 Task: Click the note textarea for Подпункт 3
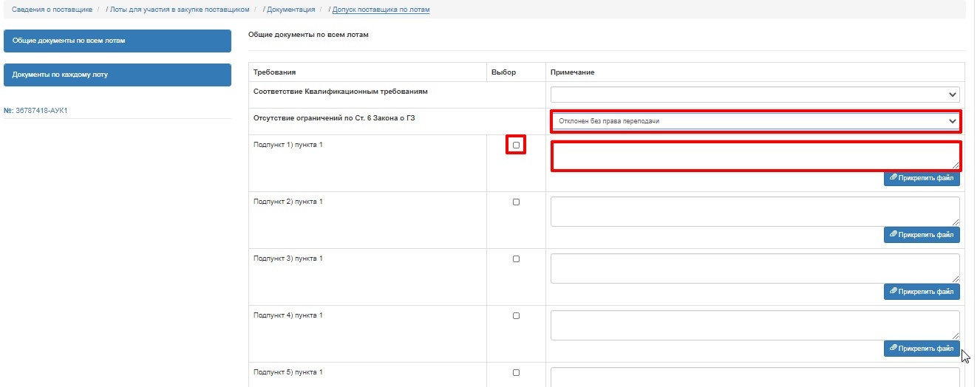(755, 269)
